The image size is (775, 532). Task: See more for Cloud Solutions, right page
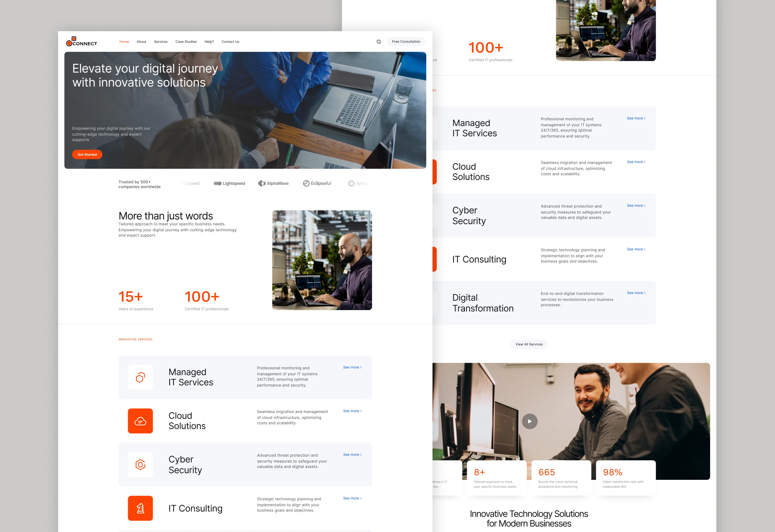(x=636, y=162)
